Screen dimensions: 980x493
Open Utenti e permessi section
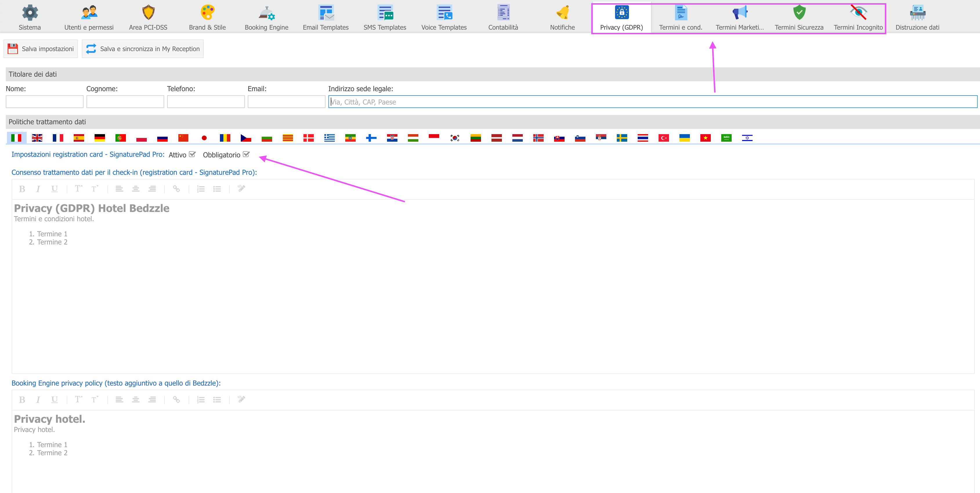89,17
